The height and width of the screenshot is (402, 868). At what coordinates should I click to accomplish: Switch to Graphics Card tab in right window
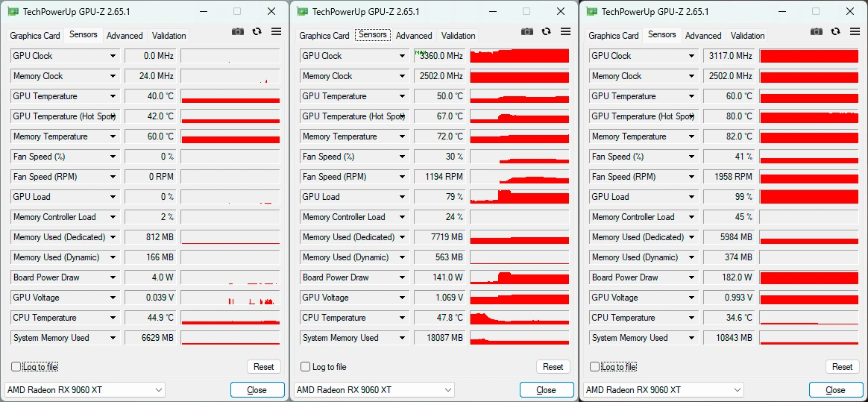click(x=614, y=36)
